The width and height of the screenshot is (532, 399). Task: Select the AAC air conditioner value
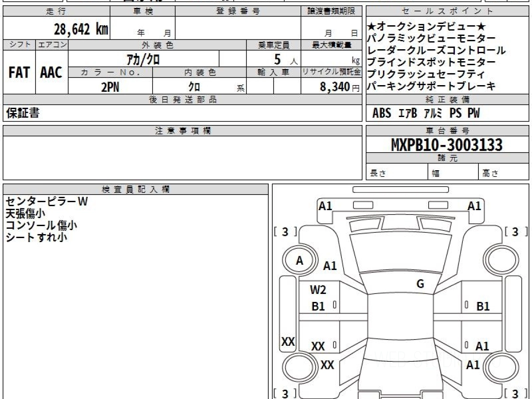click(x=52, y=73)
